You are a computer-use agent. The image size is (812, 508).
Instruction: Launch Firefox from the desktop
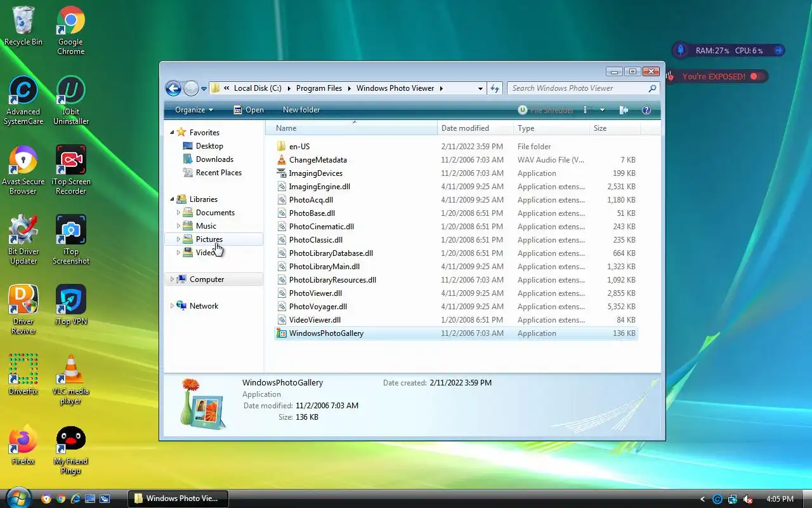tap(23, 446)
